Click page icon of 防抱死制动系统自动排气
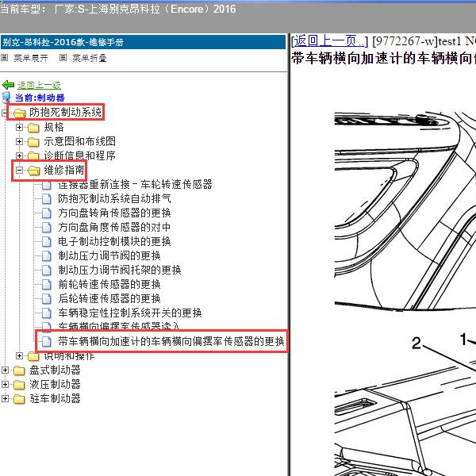476x476 pixels. click(x=47, y=199)
